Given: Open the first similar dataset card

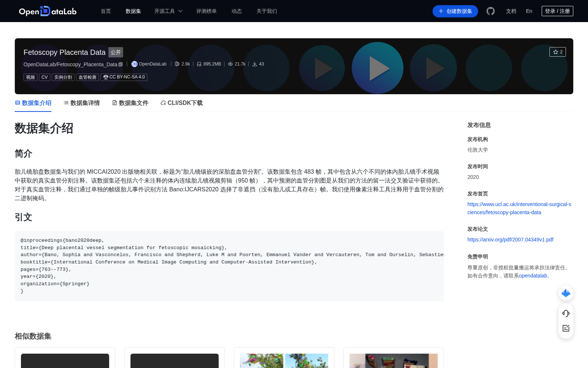Looking at the screenshot, I should (x=65, y=358).
